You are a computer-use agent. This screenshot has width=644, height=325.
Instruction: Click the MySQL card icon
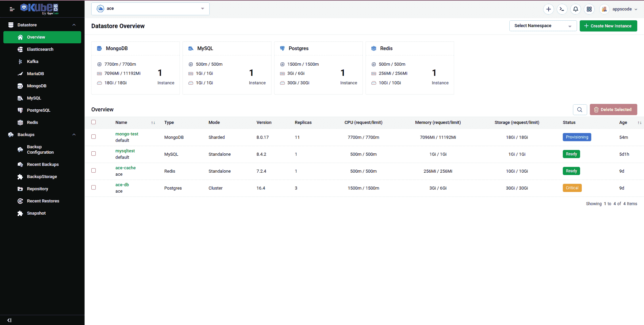[191, 48]
